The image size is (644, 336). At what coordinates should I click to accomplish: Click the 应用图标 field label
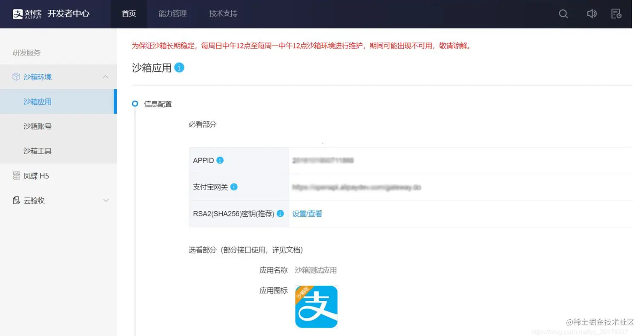coord(273,290)
